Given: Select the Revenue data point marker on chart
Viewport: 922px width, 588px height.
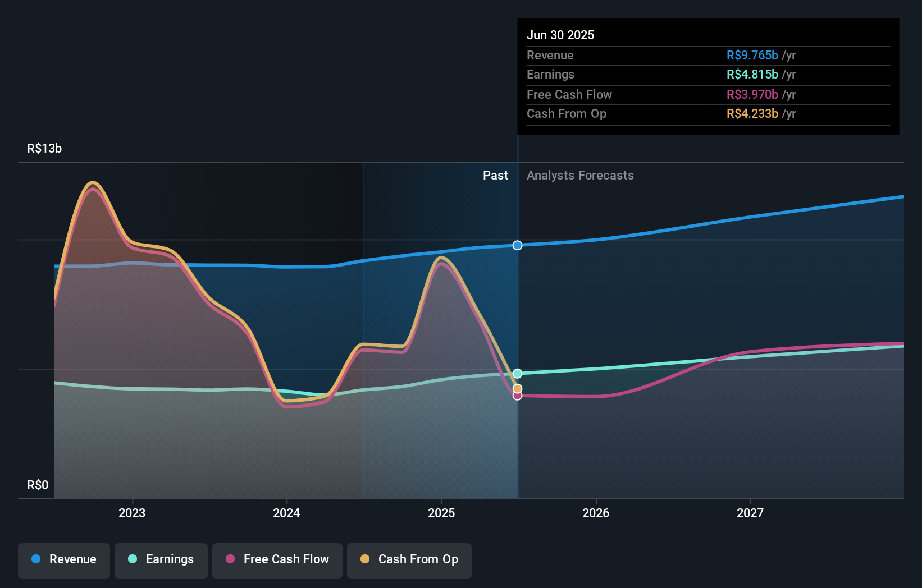Looking at the screenshot, I should (x=517, y=245).
